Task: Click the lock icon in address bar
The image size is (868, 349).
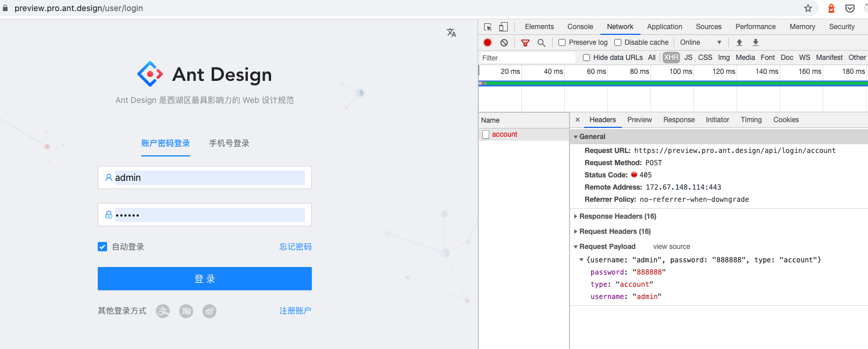Action: (6, 8)
